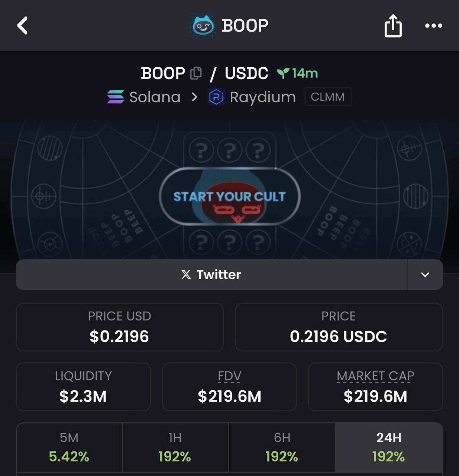Image resolution: width=459 pixels, height=476 pixels.
Task: Tap the BOOP cat logo in header
Action: point(203,25)
